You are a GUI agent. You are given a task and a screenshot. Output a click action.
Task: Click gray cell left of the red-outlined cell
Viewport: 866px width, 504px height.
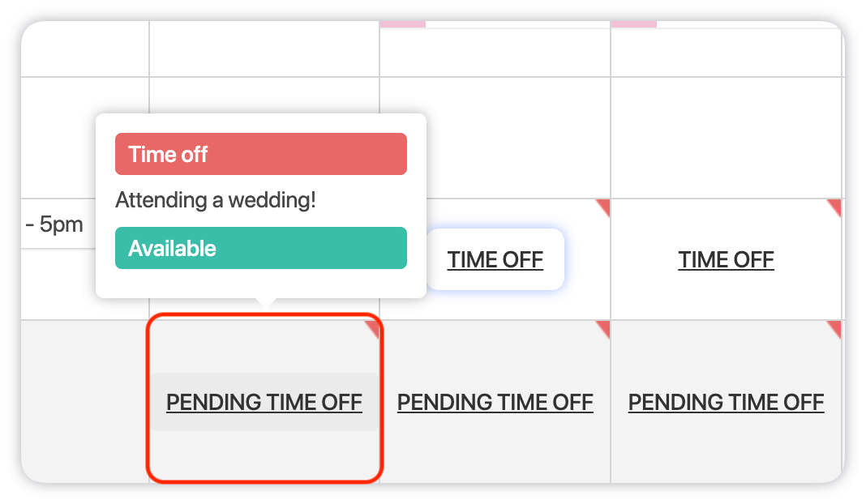pos(85,401)
